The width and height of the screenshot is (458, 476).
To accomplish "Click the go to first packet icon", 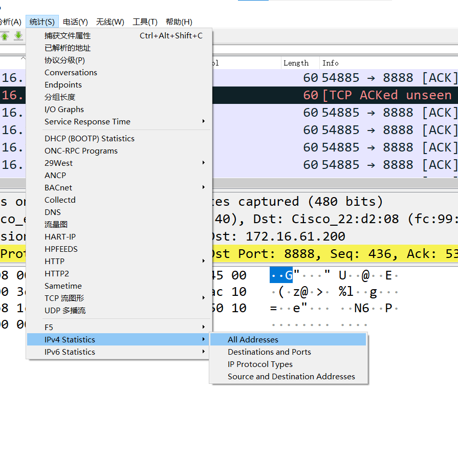I will [x=5, y=36].
